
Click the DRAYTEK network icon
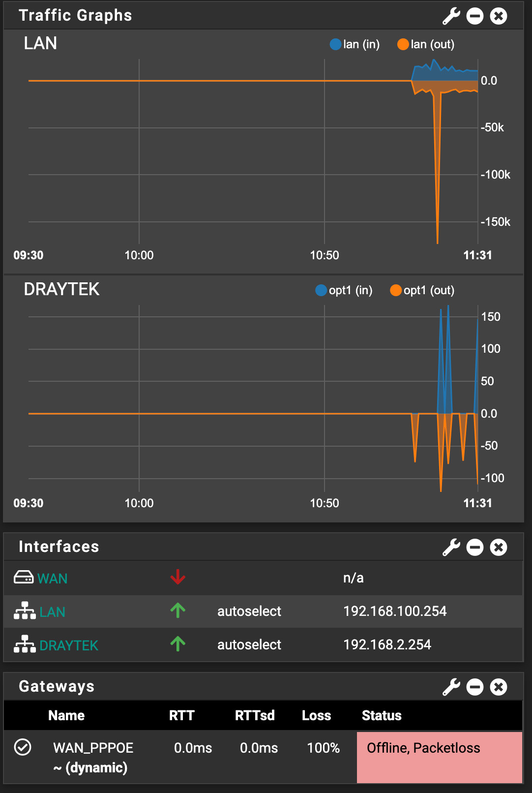pos(25,644)
